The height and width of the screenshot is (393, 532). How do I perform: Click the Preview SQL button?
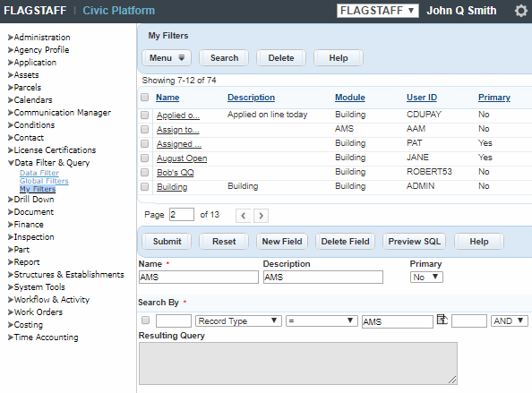[414, 242]
